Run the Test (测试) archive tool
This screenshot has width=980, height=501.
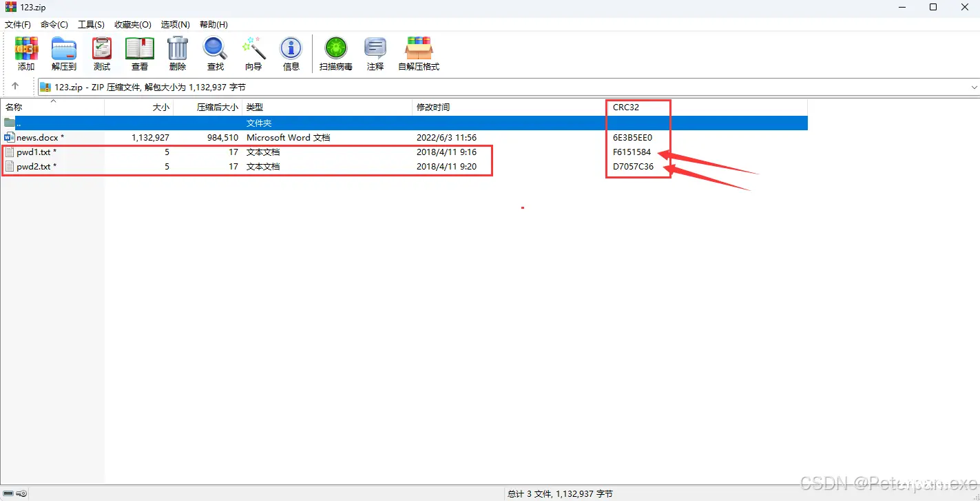point(102,54)
